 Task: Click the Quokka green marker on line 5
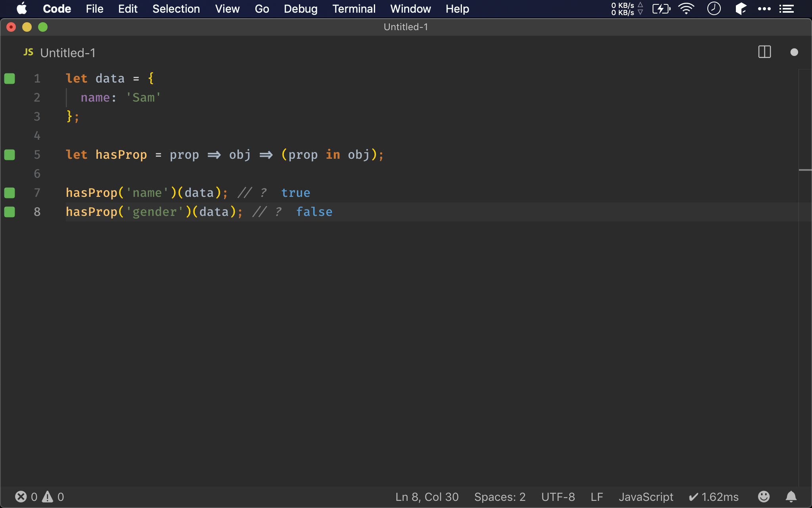(x=10, y=155)
